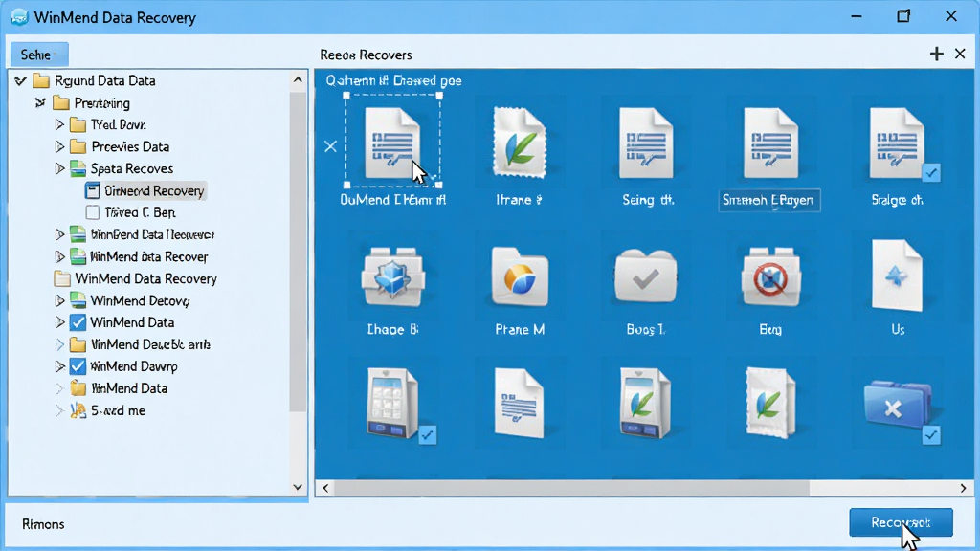Click the Rgund Data Data folder icon
This screenshot has height=551, width=980.
point(41,80)
